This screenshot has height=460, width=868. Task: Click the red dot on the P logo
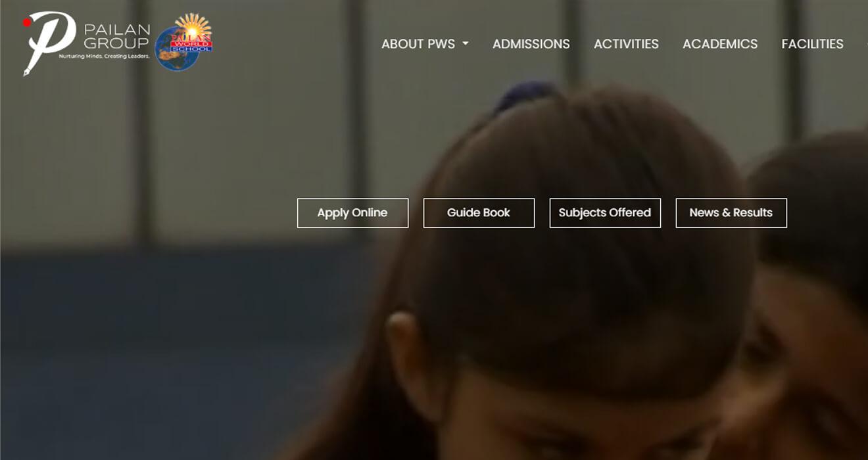pyautogui.click(x=27, y=22)
